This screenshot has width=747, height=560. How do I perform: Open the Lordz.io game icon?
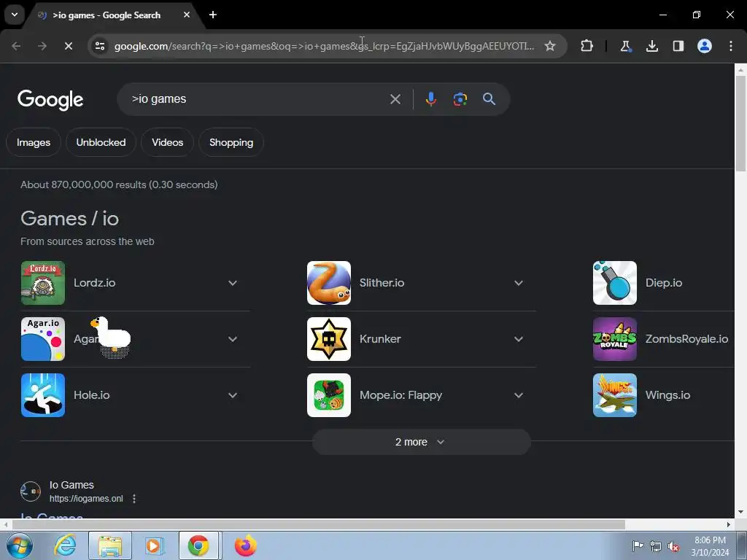pyautogui.click(x=43, y=283)
